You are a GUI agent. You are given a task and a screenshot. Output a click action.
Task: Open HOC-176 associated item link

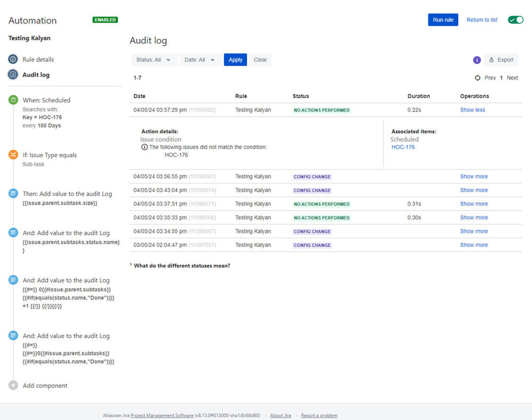(x=403, y=147)
